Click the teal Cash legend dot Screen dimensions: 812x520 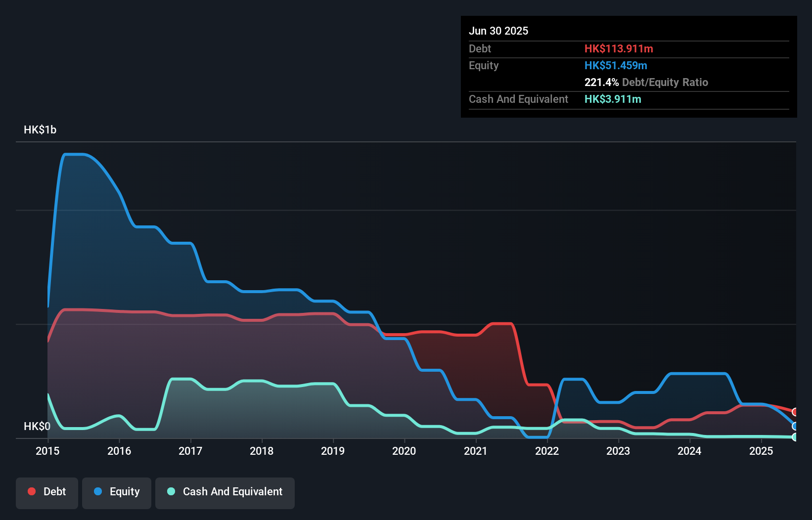pos(171,491)
